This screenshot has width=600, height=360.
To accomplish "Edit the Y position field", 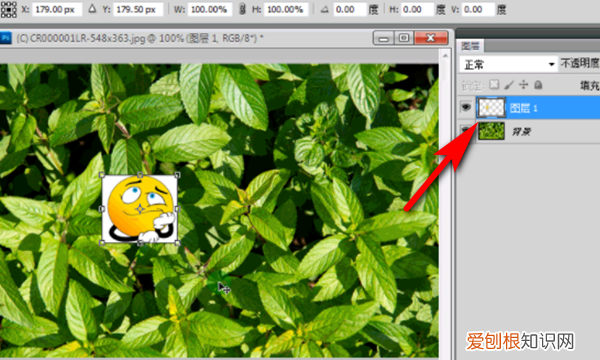I will point(138,9).
